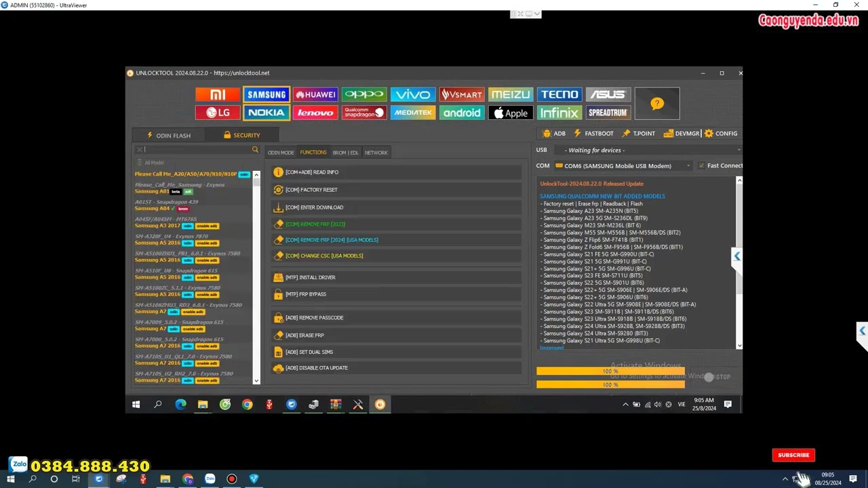Show hidden icons in local system tray
This screenshot has width=868, height=488.
[x=785, y=479]
